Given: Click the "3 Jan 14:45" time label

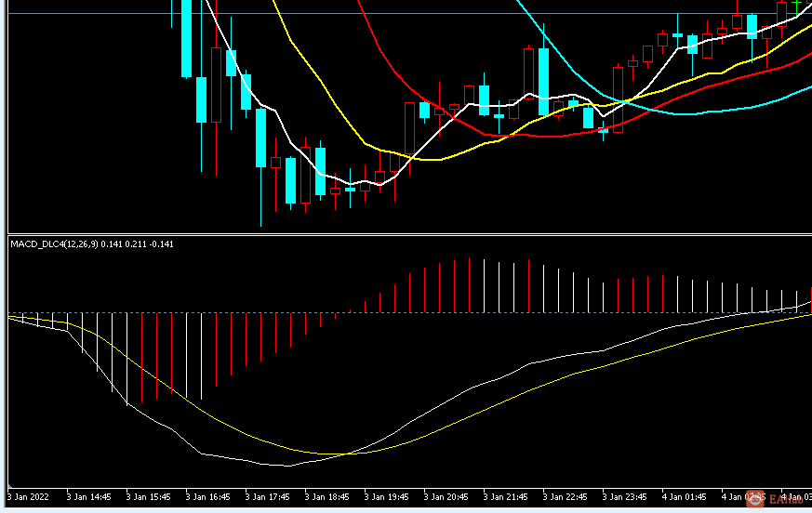Looking at the screenshot, I should click(89, 497).
